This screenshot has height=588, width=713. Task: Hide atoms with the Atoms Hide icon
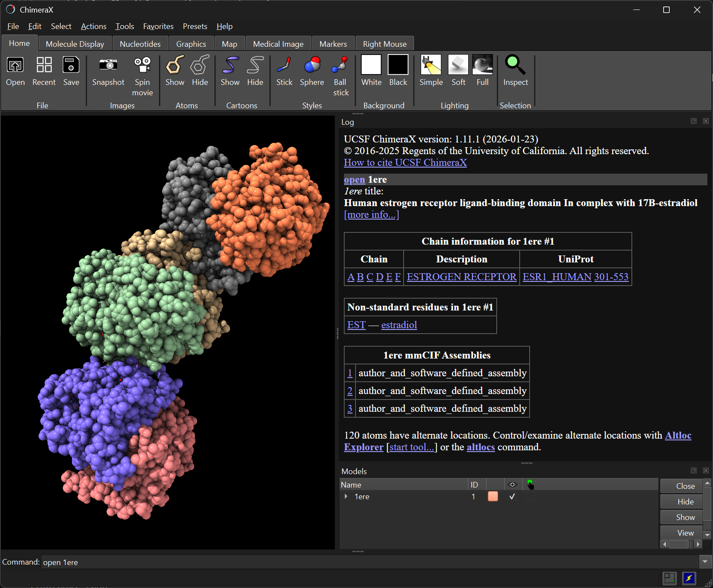pos(200,65)
